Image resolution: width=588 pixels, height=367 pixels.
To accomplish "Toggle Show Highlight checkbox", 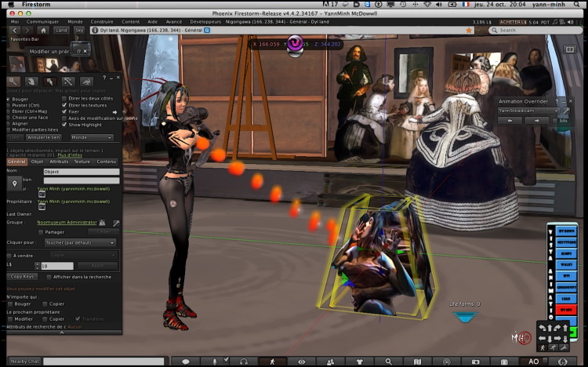I will coord(64,125).
